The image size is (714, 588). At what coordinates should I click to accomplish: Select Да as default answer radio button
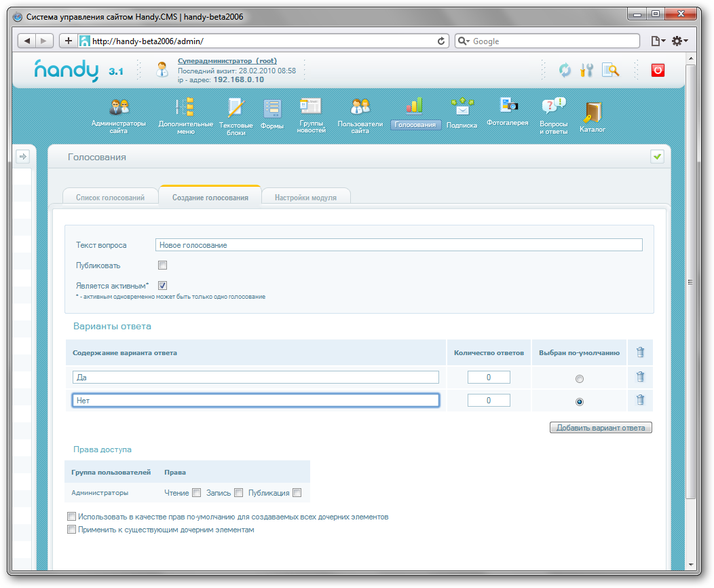[579, 379]
